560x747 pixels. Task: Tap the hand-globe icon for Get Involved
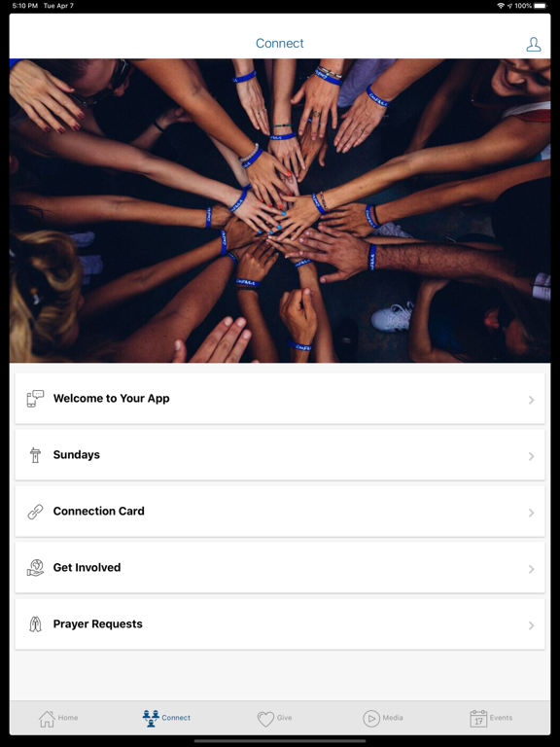tap(35, 568)
